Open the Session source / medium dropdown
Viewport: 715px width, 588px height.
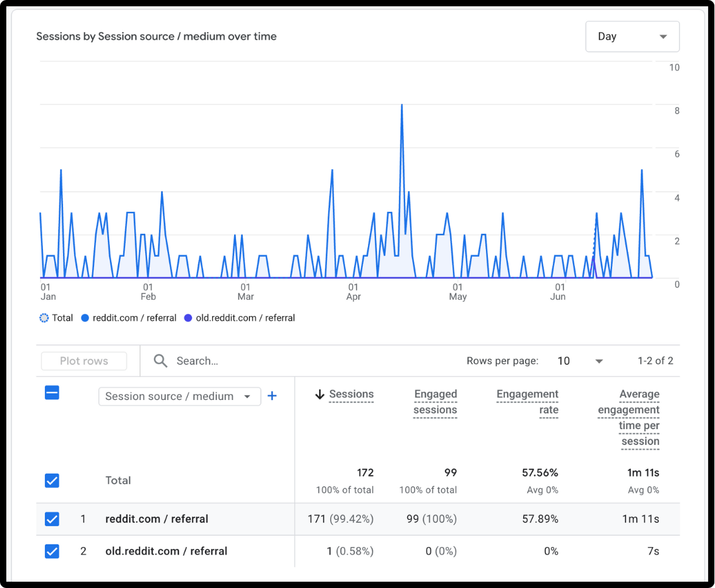(179, 396)
